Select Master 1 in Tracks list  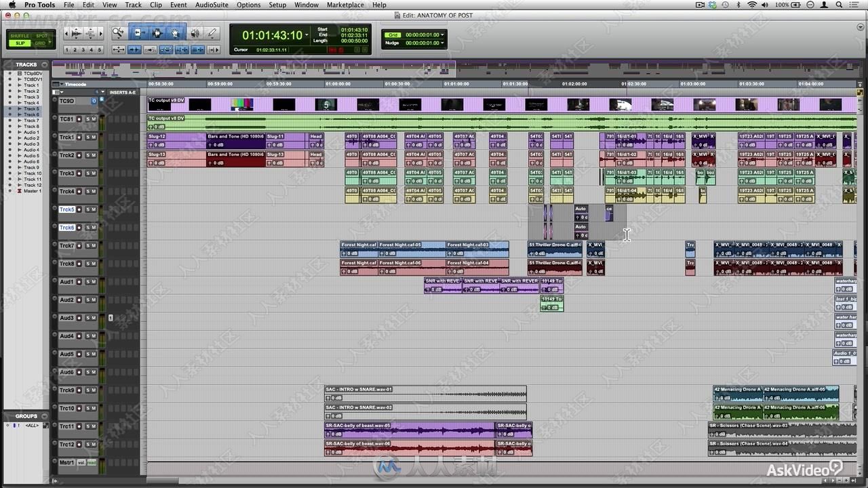(31, 191)
